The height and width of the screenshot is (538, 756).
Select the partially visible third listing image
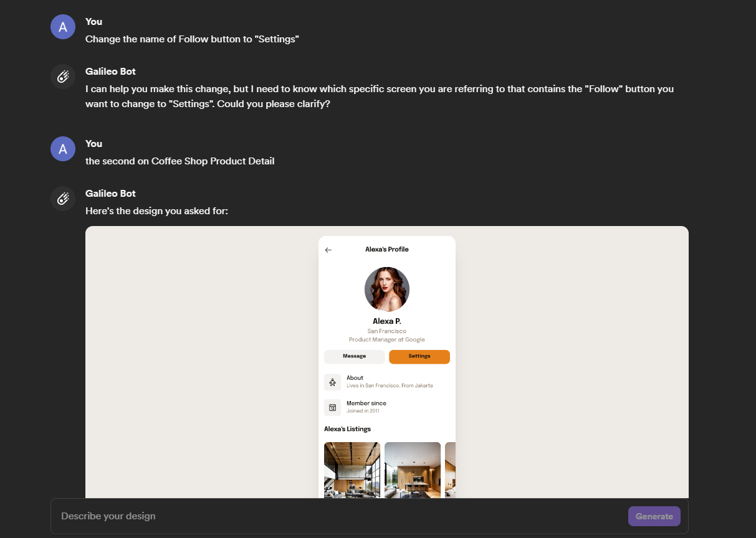pyautogui.click(x=450, y=470)
